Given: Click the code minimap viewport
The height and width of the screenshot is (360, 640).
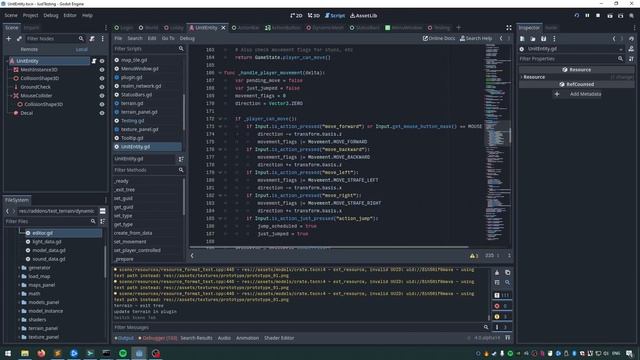Looking at the screenshot, I should click(498, 133).
